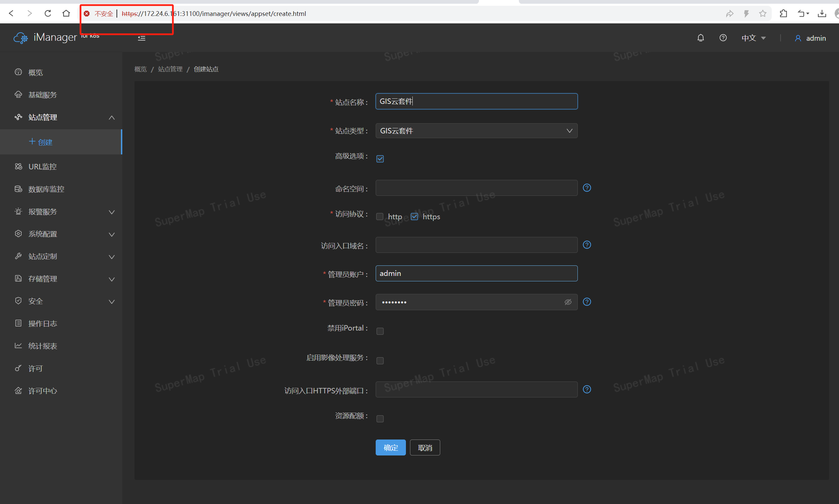Open URL监控 in the sidebar
The height and width of the screenshot is (504, 839).
pyautogui.click(x=42, y=167)
